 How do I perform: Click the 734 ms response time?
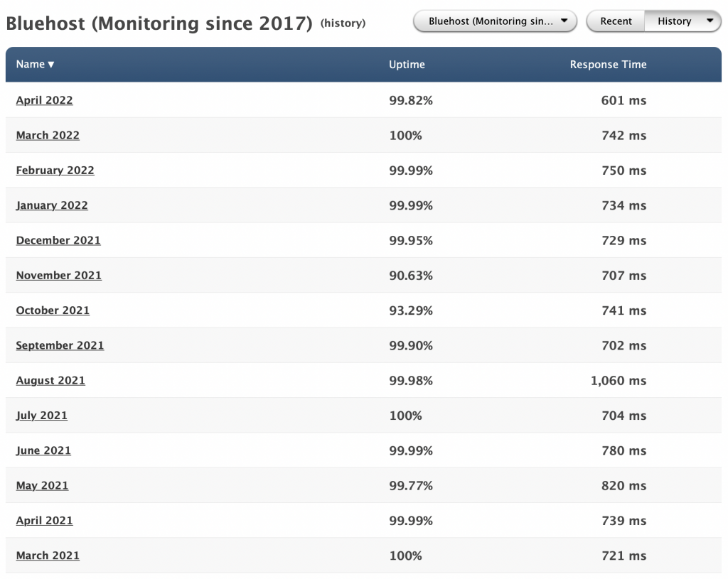coord(623,205)
